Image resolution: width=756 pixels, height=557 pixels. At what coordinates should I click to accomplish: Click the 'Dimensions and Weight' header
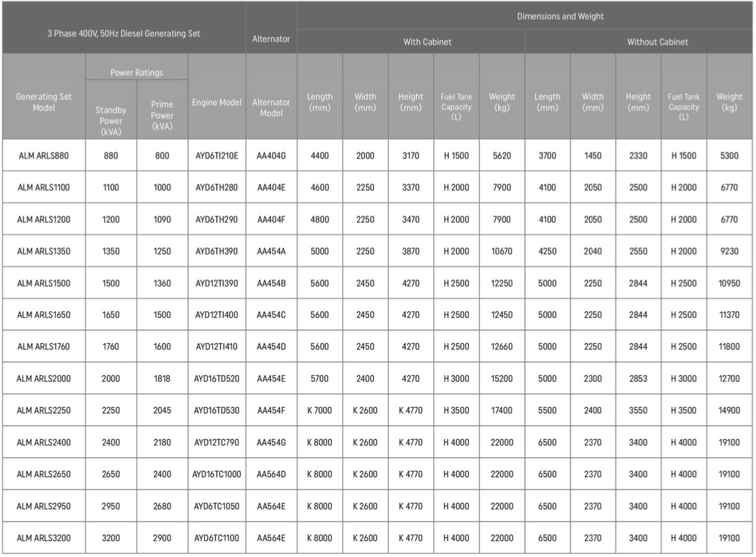coord(560,17)
